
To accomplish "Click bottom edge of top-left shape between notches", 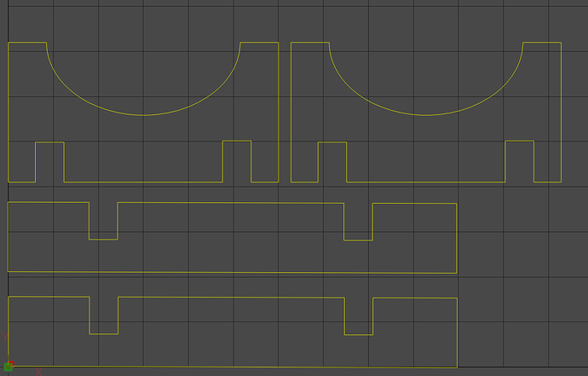I will coord(143,182).
